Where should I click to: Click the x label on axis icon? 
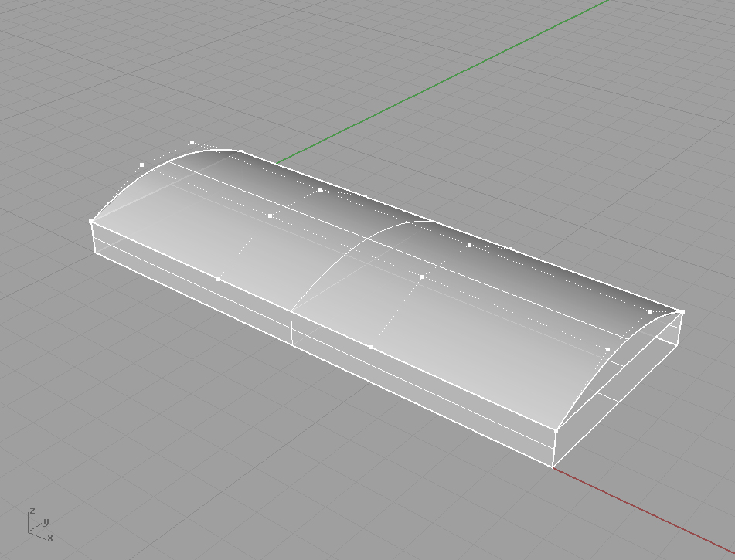(x=50, y=537)
